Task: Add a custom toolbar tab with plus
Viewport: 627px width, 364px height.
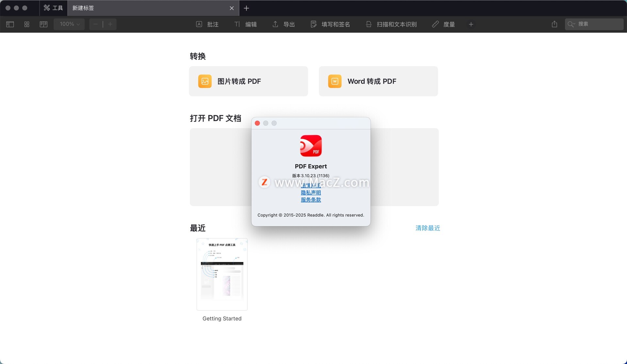Action: point(471,24)
